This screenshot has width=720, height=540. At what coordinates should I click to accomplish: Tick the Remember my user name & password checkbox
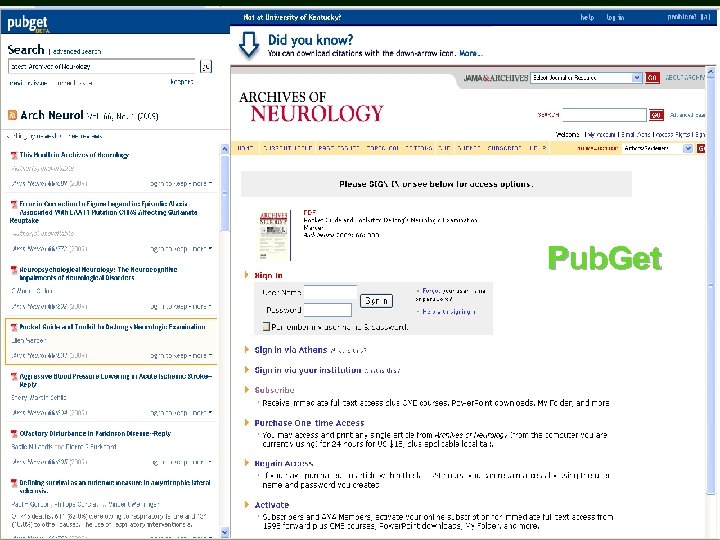pos(265,326)
